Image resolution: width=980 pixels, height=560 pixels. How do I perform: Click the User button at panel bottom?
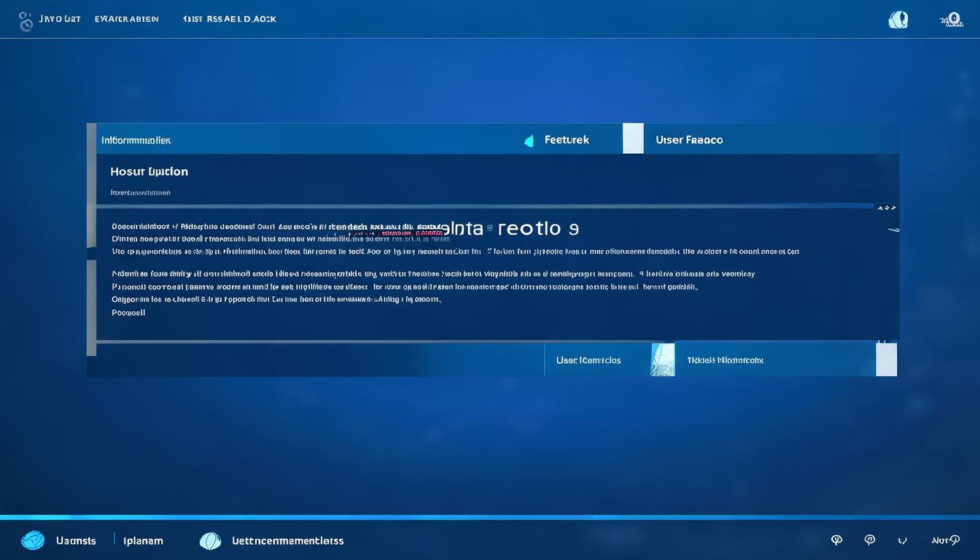click(x=588, y=360)
